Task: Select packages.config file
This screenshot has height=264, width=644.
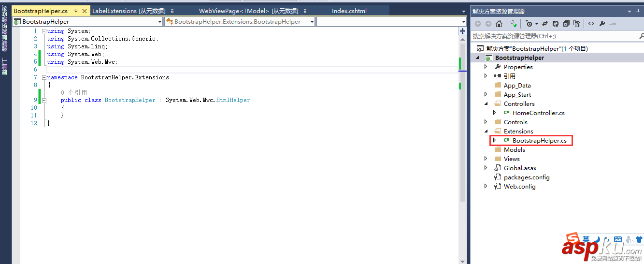Action: pos(527,177)
